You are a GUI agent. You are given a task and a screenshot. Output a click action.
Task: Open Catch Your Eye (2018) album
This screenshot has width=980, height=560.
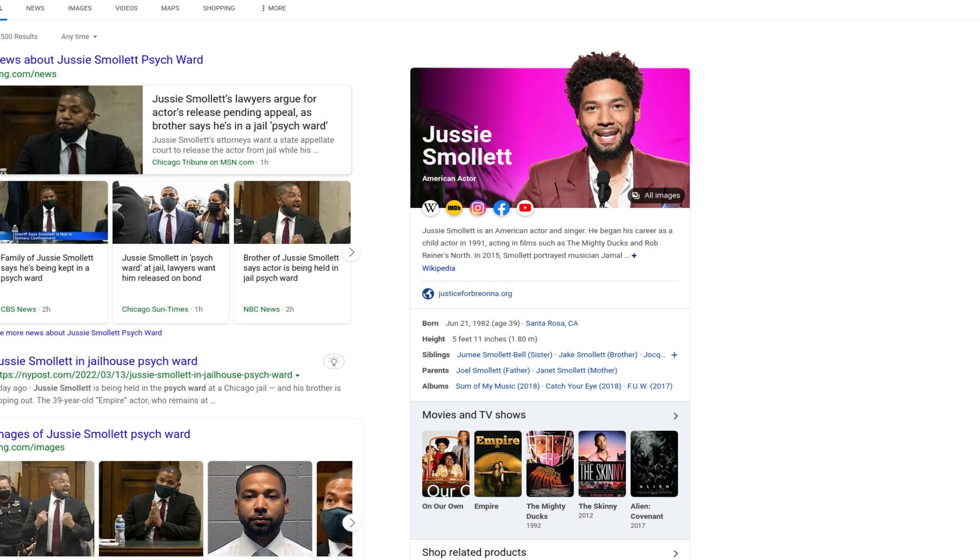click(x=583, y=386)
